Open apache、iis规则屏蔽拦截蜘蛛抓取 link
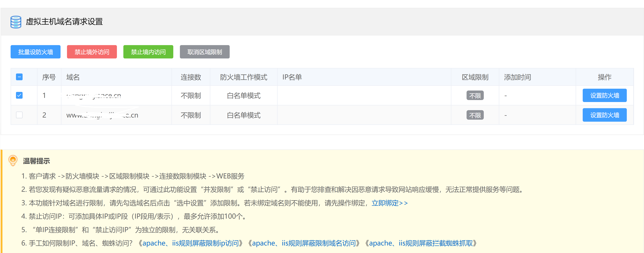644x253 pixels. (420, 243)
